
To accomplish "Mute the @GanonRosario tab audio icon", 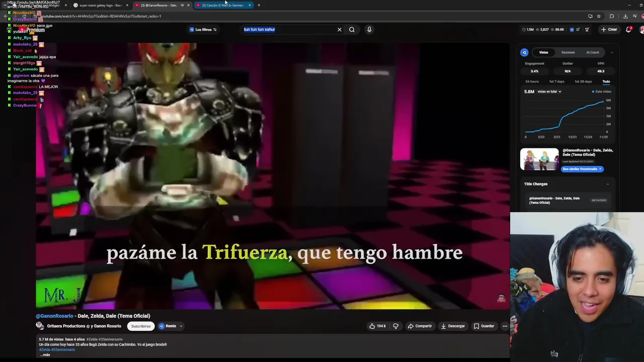I will point(182,5).
